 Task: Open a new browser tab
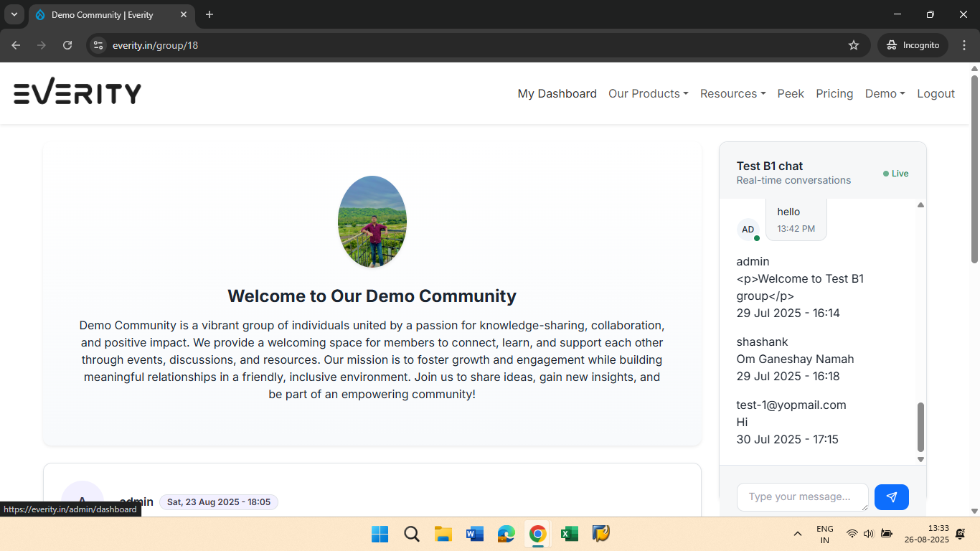pos(209,14)
